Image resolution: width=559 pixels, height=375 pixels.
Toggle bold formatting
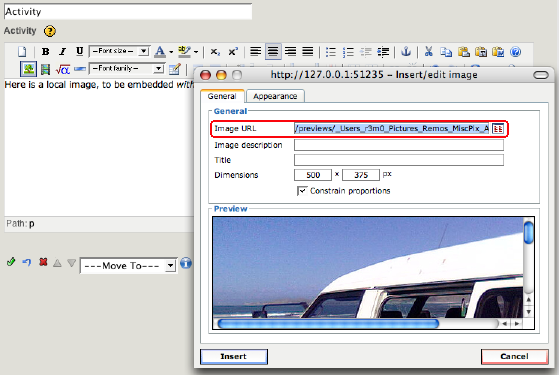pos(45,52)
